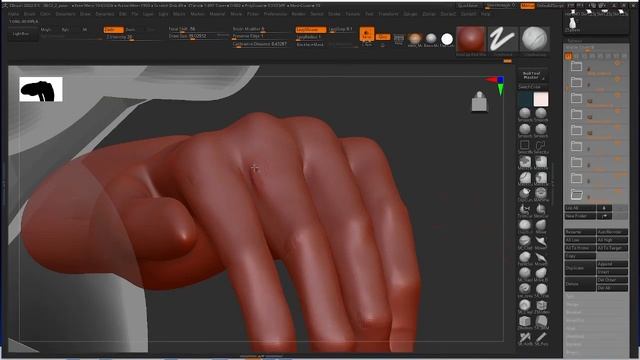Screen dimensions: 640x360
Task: Enable the BackfaceMask option
Action: (310, 44)
